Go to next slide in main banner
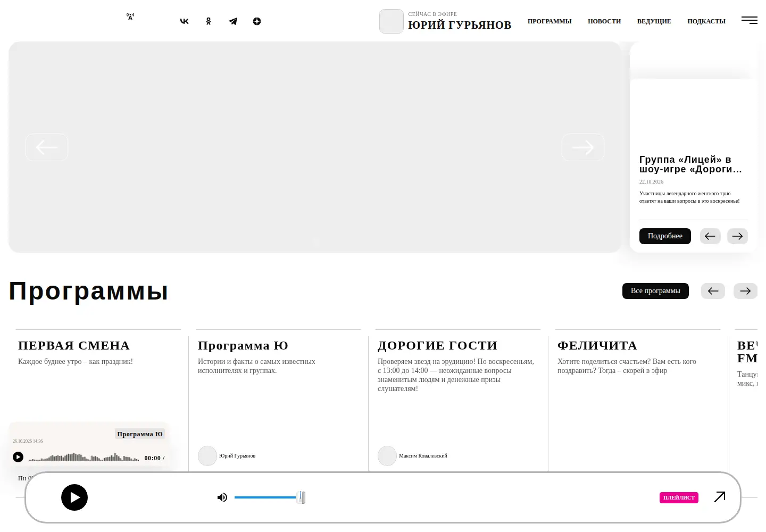 583,147
